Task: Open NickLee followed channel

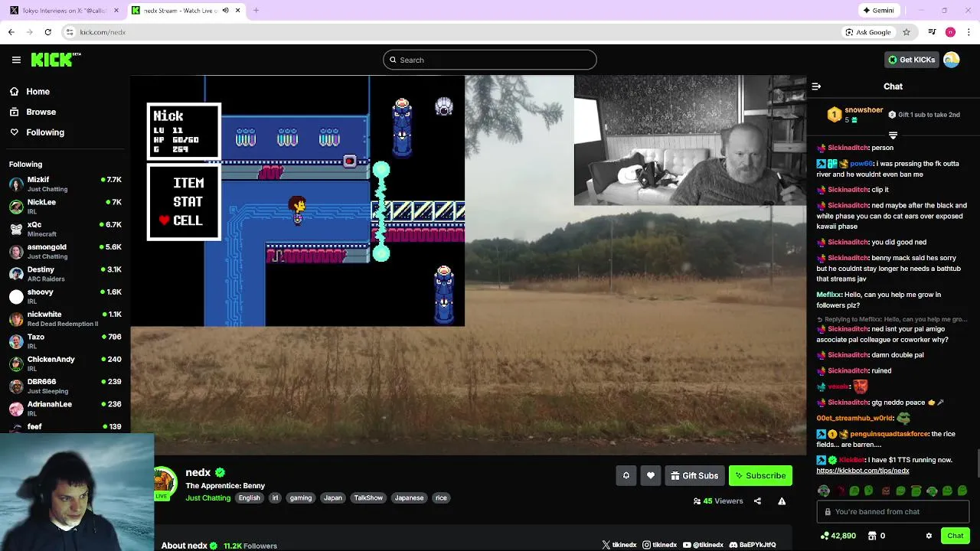Action: click(x=64, y=207)
